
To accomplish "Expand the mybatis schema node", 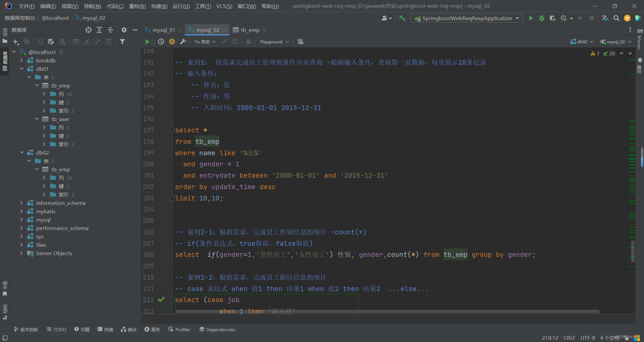I will tap(22, 211).
